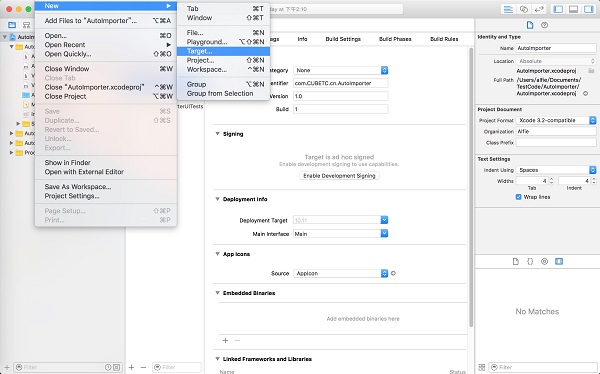This screenshot has height=374, width=600.
Task: Choose Target... from New submenu
Action: pos(223,51)
